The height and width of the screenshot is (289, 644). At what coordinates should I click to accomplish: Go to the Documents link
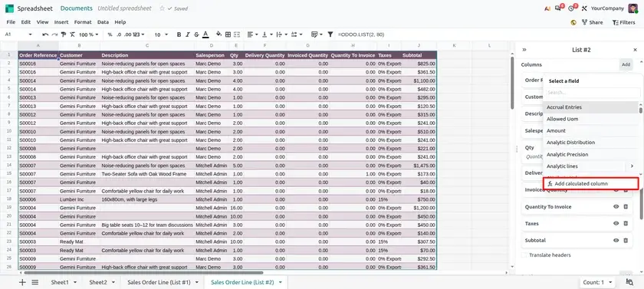pyautogui.click(x=77, y=8)
